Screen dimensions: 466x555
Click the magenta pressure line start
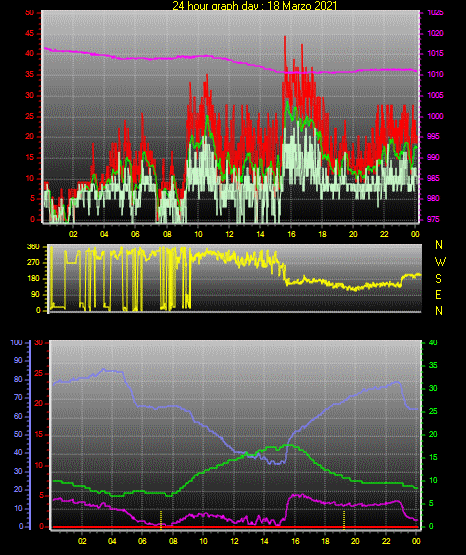(45, 48)
